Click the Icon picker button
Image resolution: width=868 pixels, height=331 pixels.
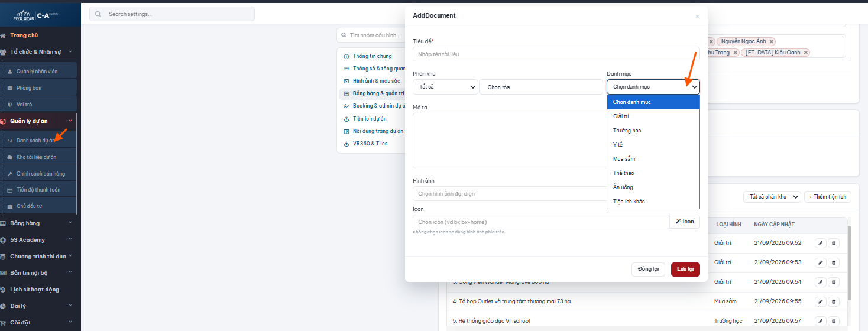point(685,222)
